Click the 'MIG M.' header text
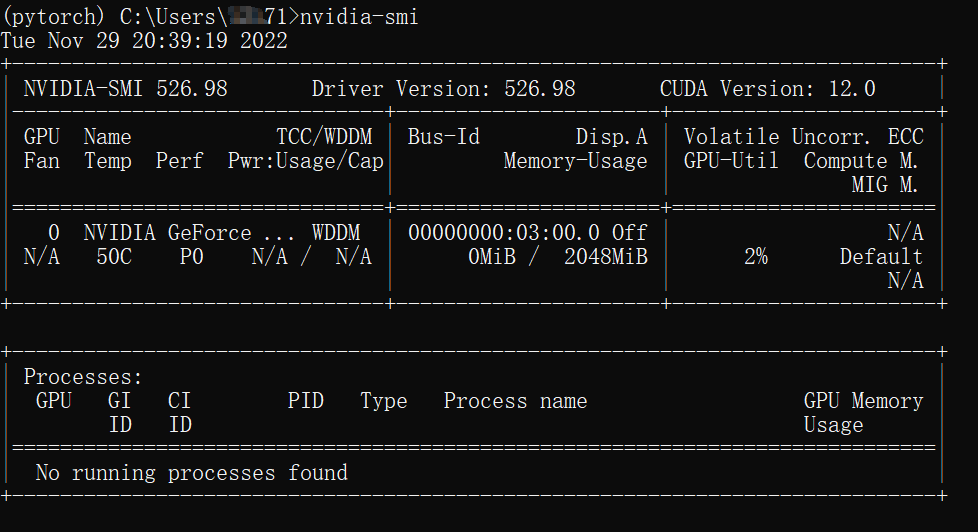Image resolution: width=978 pixels, height=532 pixels. pyautogui.click(x=884, y=185)
